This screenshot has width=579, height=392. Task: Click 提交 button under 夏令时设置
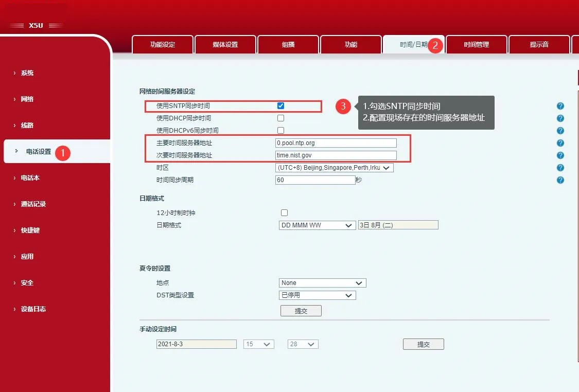(x=301, y=310)
